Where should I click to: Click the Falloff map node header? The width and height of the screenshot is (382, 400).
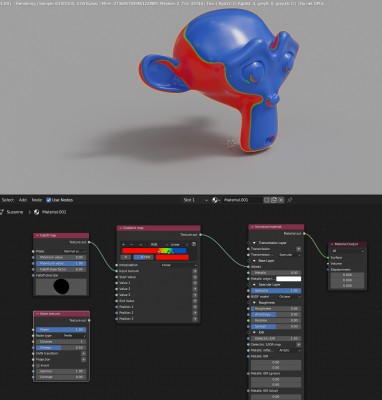61,235
